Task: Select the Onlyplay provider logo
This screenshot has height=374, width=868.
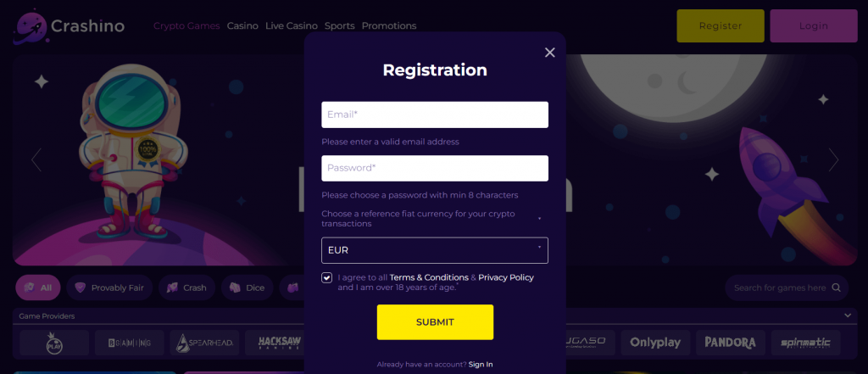Action: 655,343
